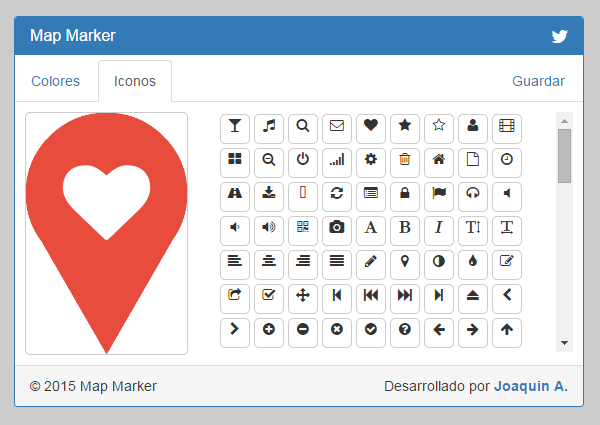
Task: Select the text-height T icon
Action: click(x=473, y=231)
